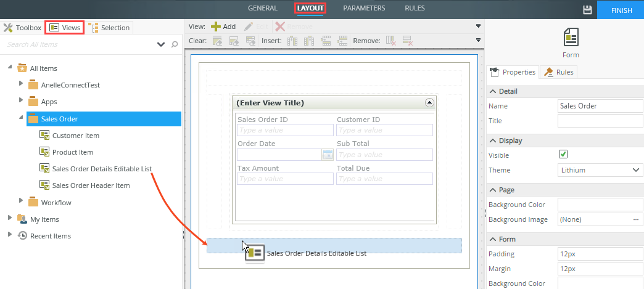Collapse the Page properties section
The width and height of the screenshot is (644, 289).
point(493,190)
